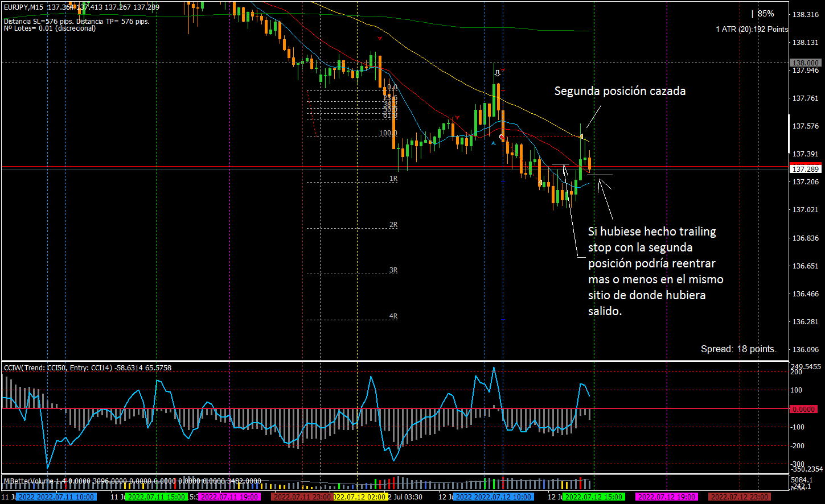825x504 pixels.
Task: Select the '1 ATR (20):192 Points' label
Action: point(752,29)
